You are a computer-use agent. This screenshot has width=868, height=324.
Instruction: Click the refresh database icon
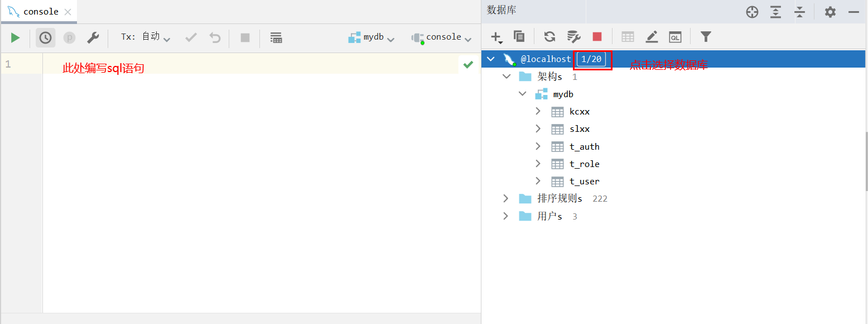pos(549,36)
